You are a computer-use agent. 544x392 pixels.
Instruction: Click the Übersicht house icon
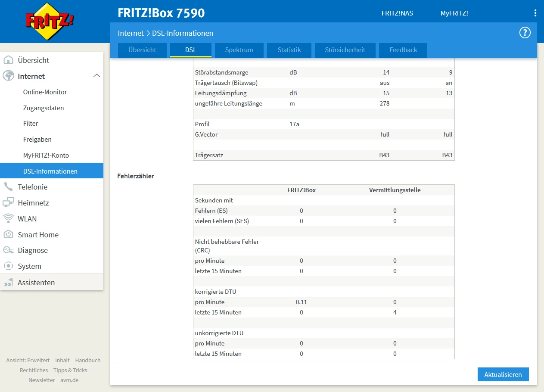coord(8,60)
